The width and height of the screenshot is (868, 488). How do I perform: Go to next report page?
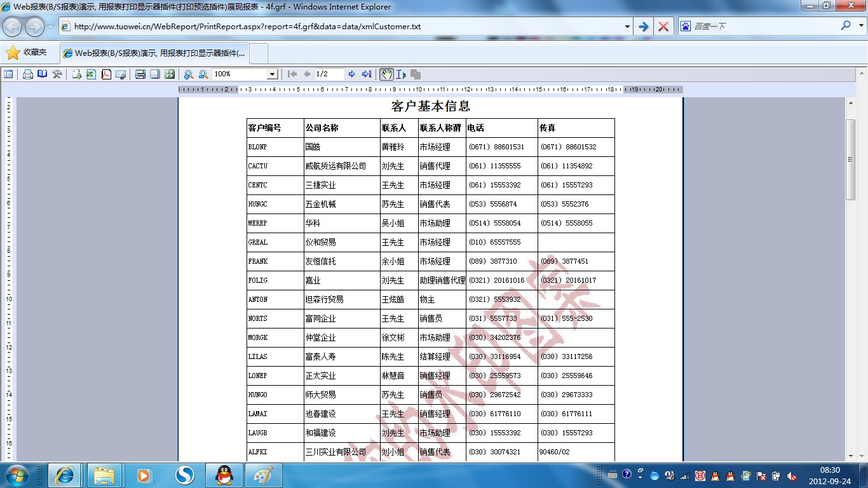point(352,74)
